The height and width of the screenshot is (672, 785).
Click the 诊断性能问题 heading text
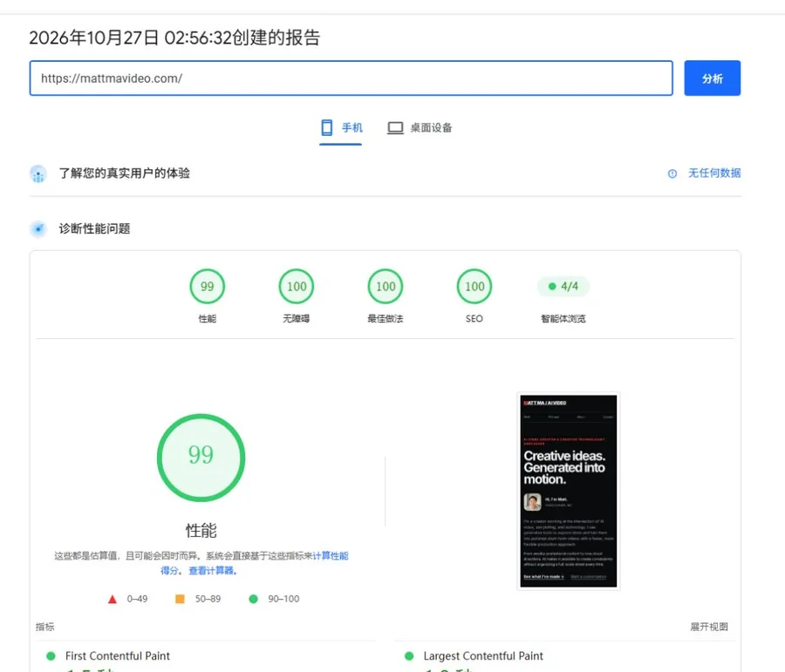[x=94, y=228]
